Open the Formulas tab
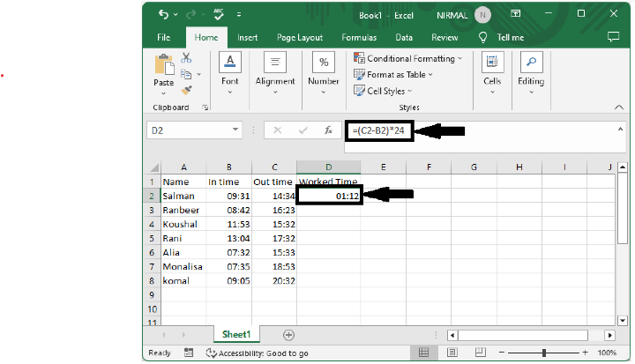 click(359, 37)
